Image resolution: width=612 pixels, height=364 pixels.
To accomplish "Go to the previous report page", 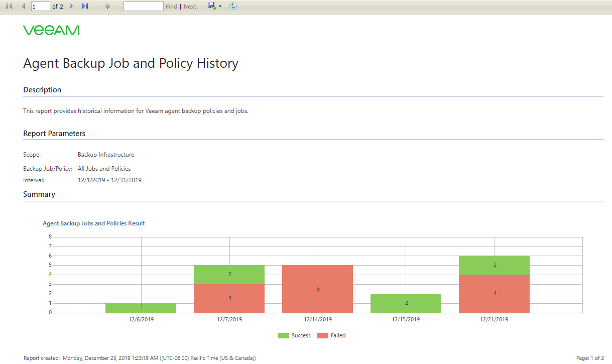I will 23,6.
